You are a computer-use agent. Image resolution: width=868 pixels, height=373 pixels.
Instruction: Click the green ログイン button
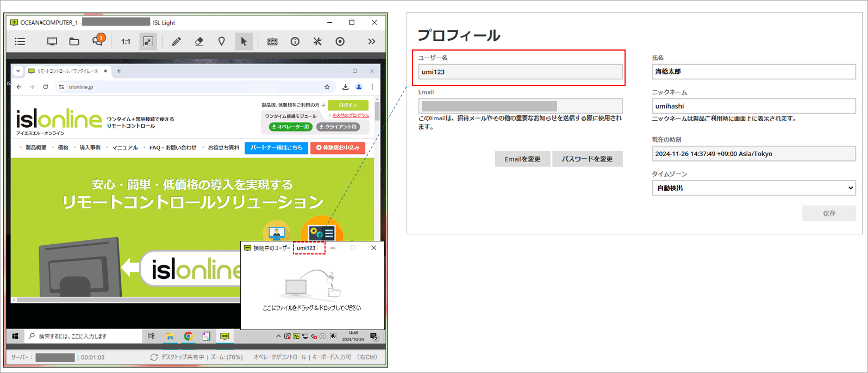pyautogui.click(x=348, y=105)
